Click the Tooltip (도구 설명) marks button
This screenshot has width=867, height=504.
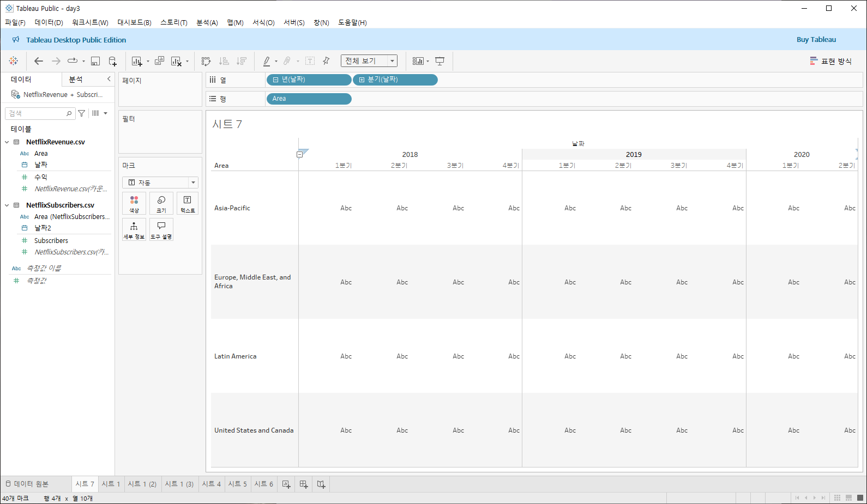161,229
